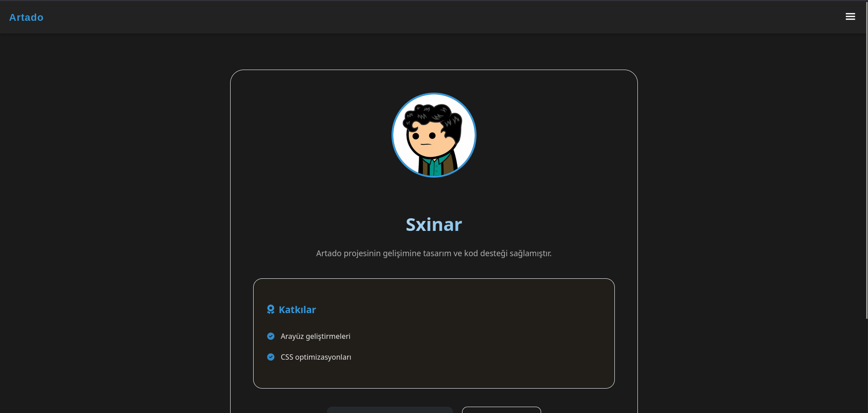The image size is (868, 413).
Task: Click the dark background right of card
Action: click(750, 226)
